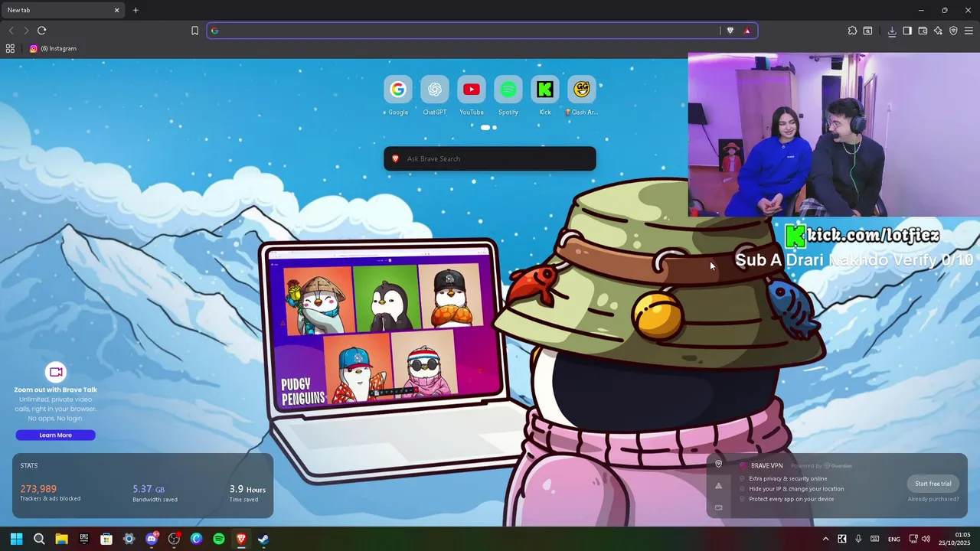Open Windows taskbar search

(x=39, y=539)
